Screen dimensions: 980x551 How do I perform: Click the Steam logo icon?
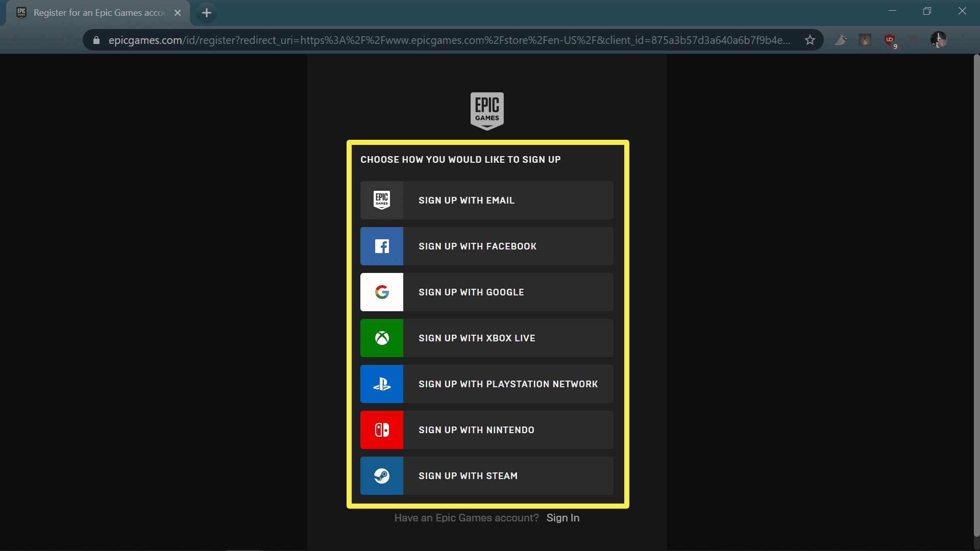(382, 476)
